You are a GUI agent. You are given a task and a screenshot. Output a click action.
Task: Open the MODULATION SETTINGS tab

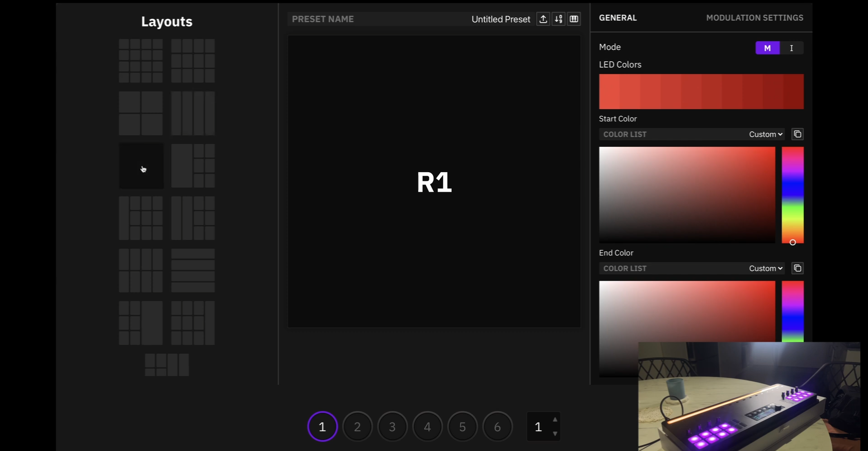(755, 18)
